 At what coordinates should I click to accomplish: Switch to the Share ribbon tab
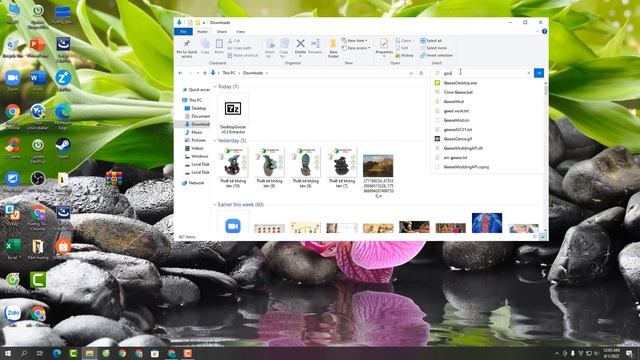point(222,31)
